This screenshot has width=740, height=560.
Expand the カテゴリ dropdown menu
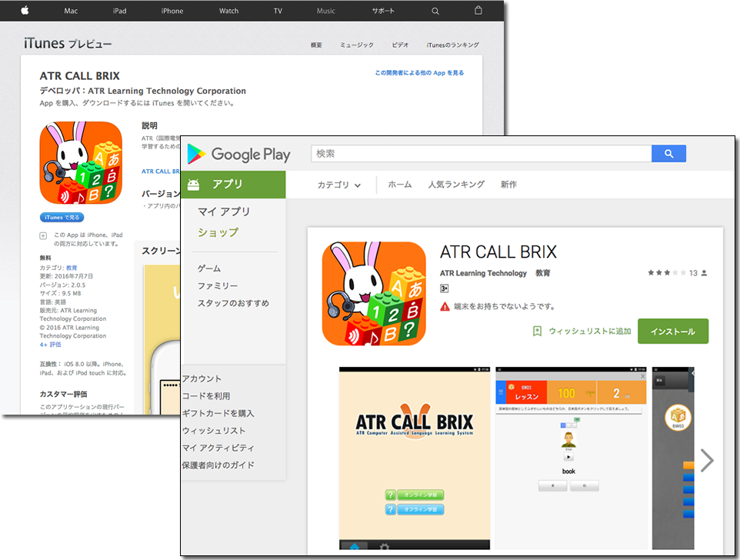[x=339, y=185]
